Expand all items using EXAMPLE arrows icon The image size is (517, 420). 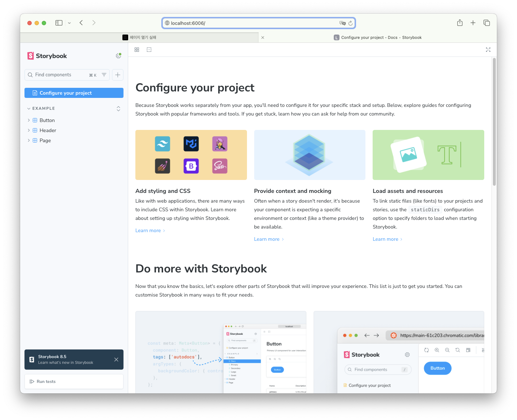point(118,108)
